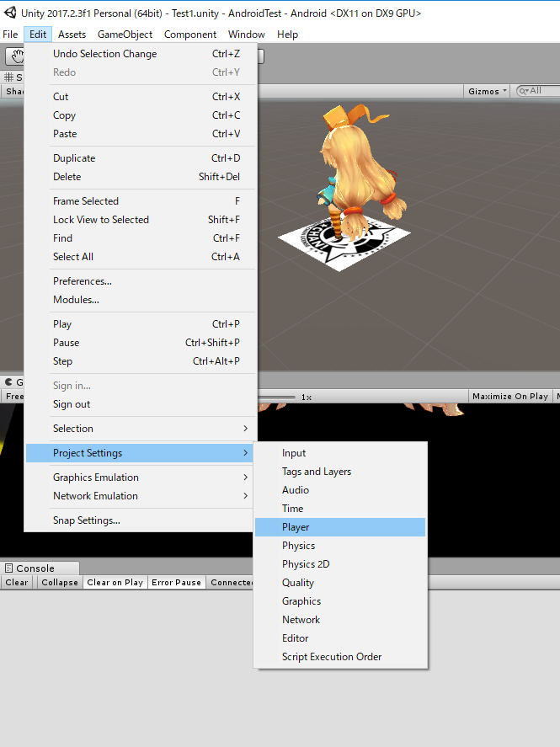The width and height of the screenshot is (560, 747).
Task: Open Quality project settings
Action: [340, 583]
